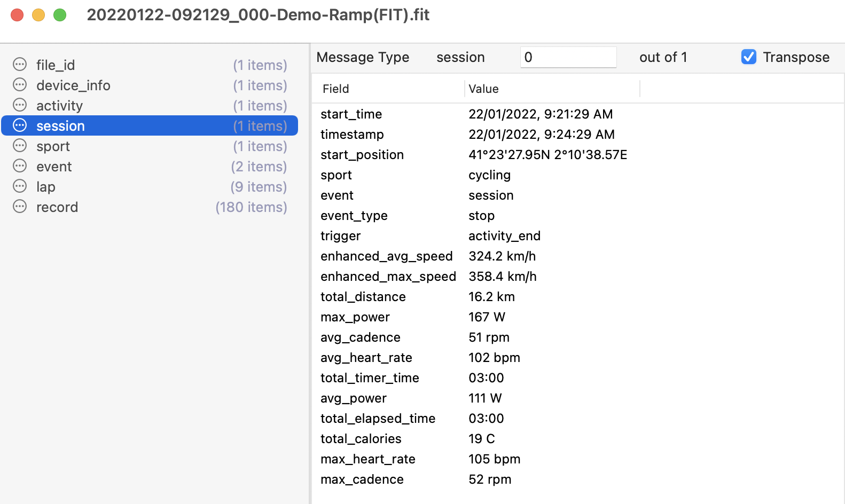Image resolution: width=845 pixels, height=504 pixels.
Task: Click the ellipsis icon beside activity
Action: click(x=20, y=105)
